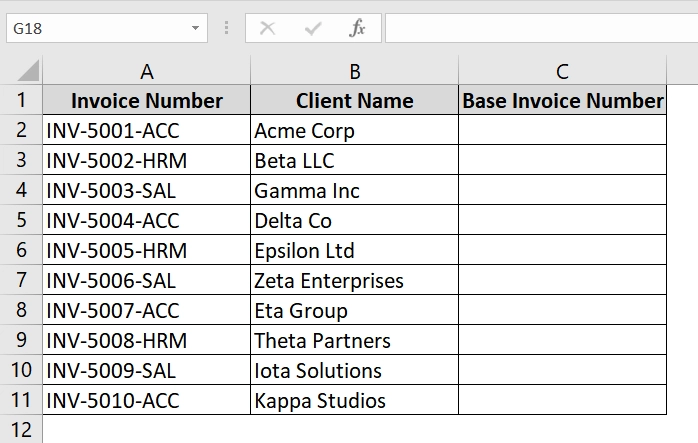
Task: Select cell INV-5003-SAL
Action: [x=146, y=190]
